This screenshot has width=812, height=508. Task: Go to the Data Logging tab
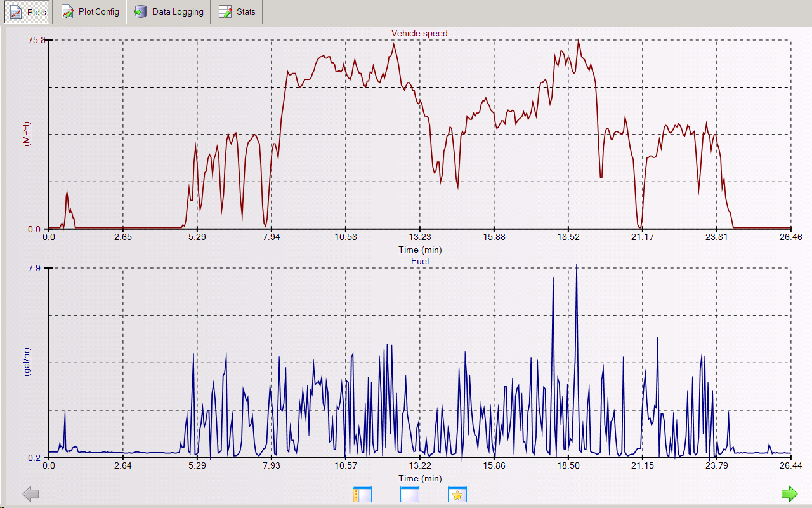(169, 12)
